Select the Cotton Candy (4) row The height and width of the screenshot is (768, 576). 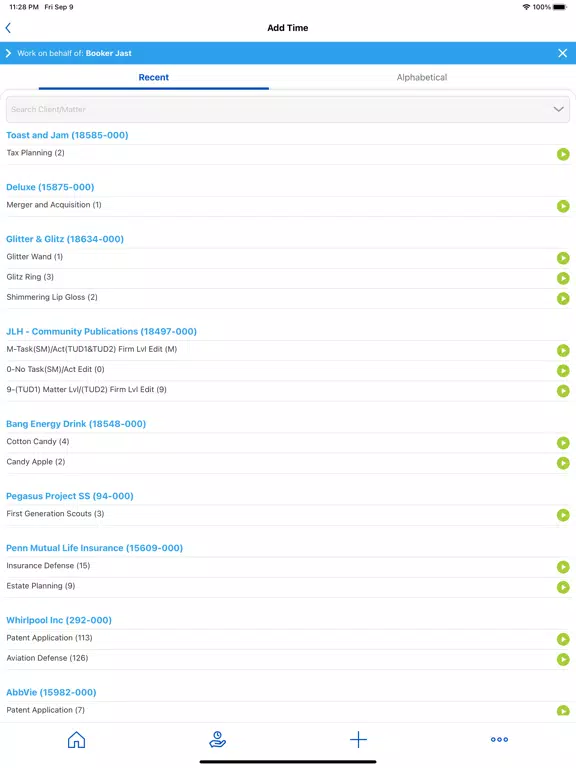tap(288, 442)
